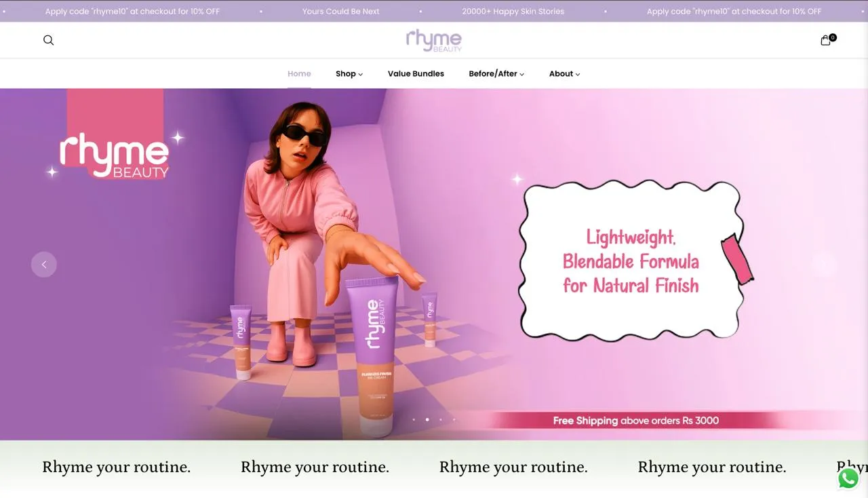Screen dimensions: 868x498
Task: Select the last carousel slide dot
Action: (x=454, y=419)
